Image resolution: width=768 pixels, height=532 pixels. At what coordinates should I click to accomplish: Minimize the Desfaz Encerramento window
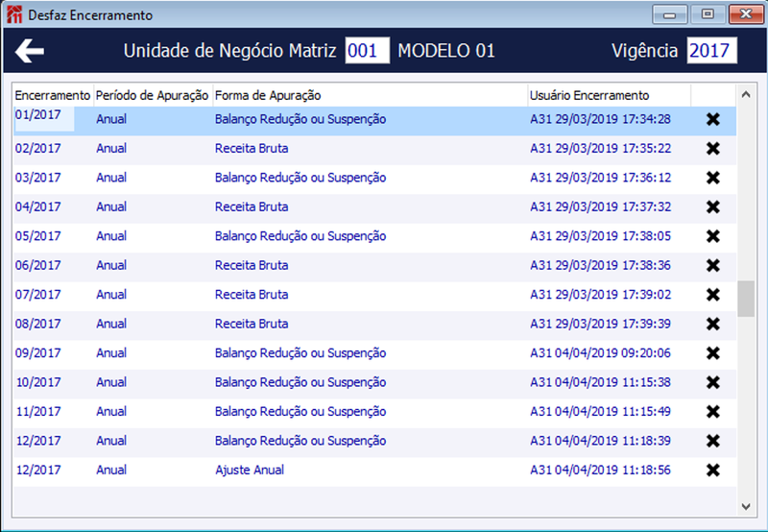click(x=669, y=14)
